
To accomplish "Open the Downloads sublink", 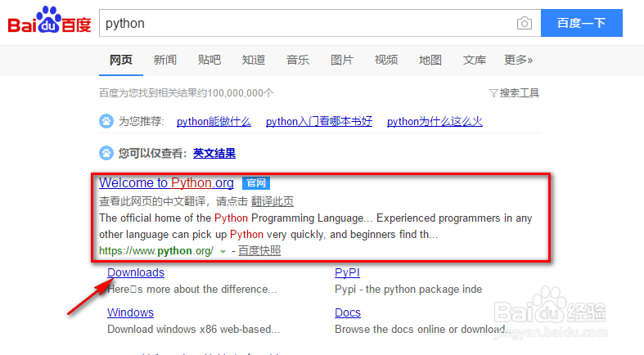I will click(136, 272).
